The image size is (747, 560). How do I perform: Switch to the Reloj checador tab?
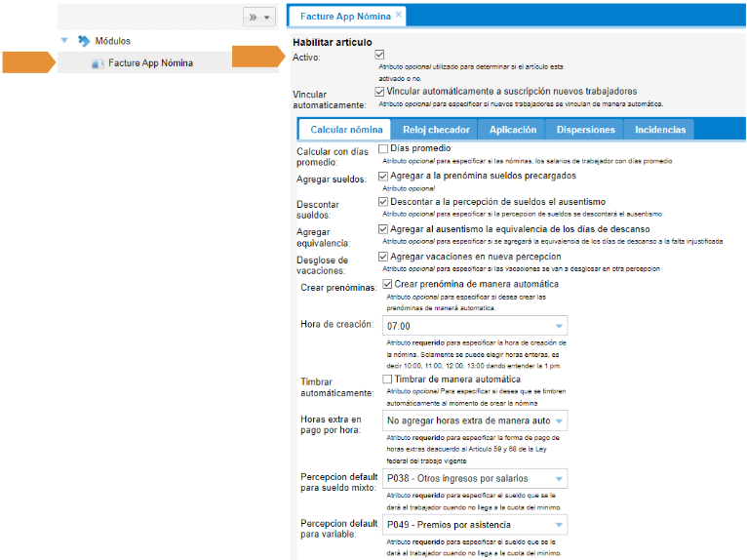(x=436, y=130)
